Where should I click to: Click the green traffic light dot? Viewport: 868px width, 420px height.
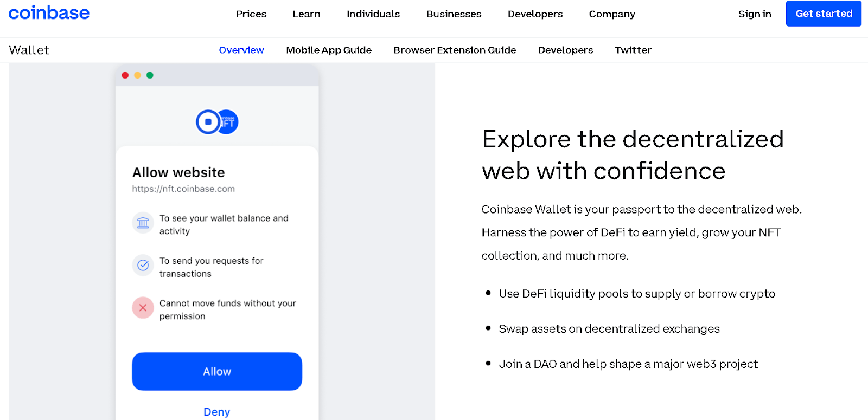[x=150, y=75]
